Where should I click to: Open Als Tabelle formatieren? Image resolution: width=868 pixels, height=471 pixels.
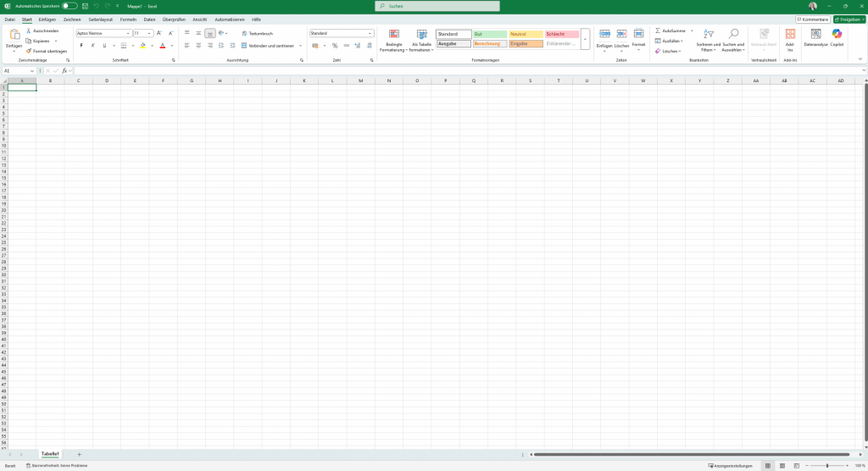tap(421, 41)
